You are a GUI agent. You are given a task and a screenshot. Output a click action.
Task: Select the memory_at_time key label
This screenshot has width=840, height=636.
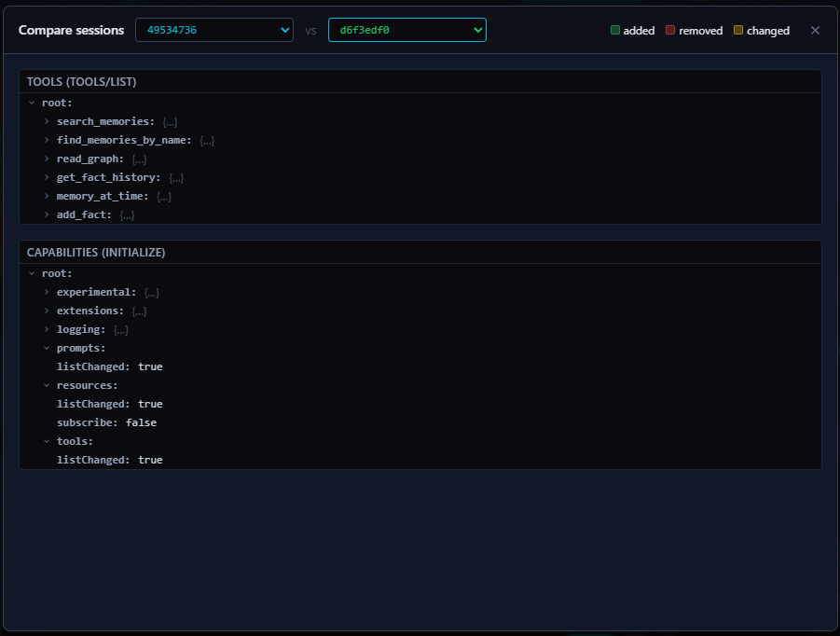coord(103,196)
